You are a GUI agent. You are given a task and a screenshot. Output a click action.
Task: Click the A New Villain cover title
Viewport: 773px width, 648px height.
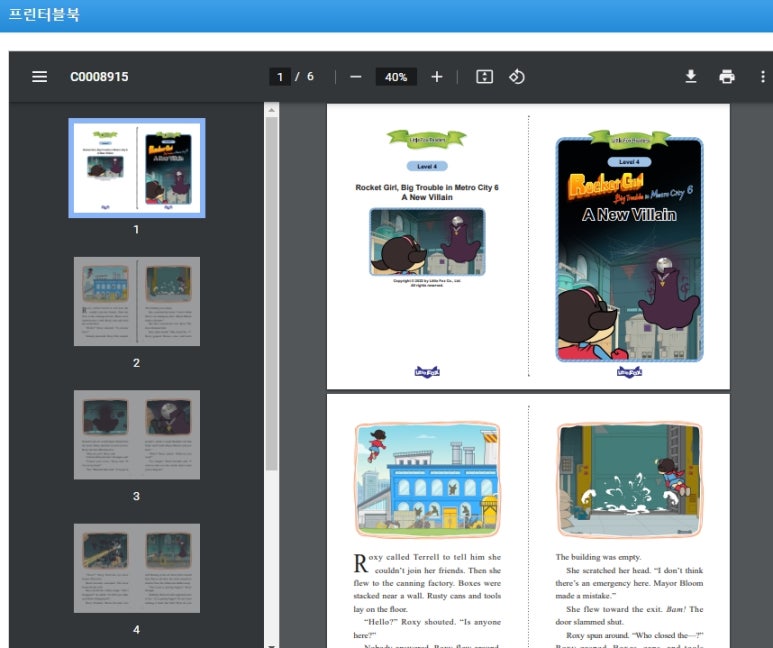(629, 215)
